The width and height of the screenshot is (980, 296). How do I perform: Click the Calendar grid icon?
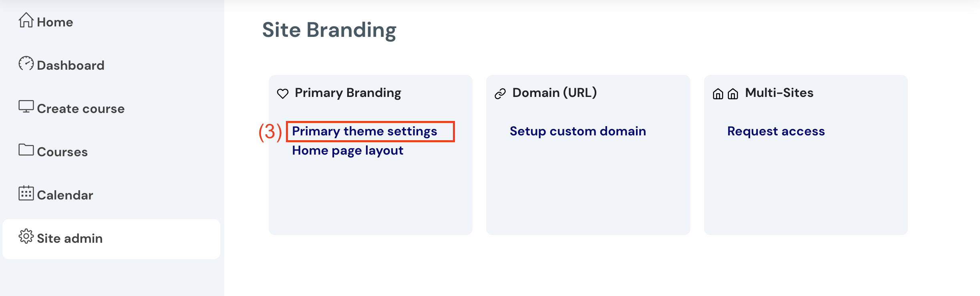pyautogui.click(x=26, y=193)
